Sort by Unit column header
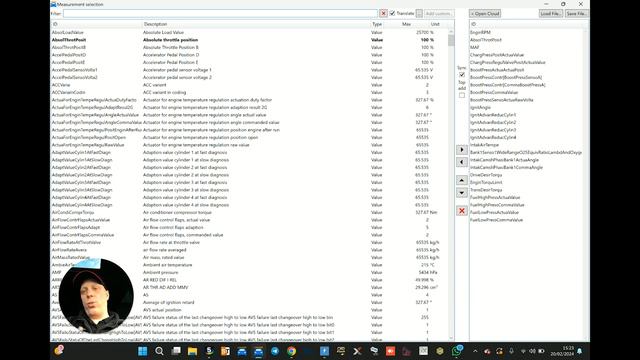This screenshot has height=360, width=640. [435, 24]
